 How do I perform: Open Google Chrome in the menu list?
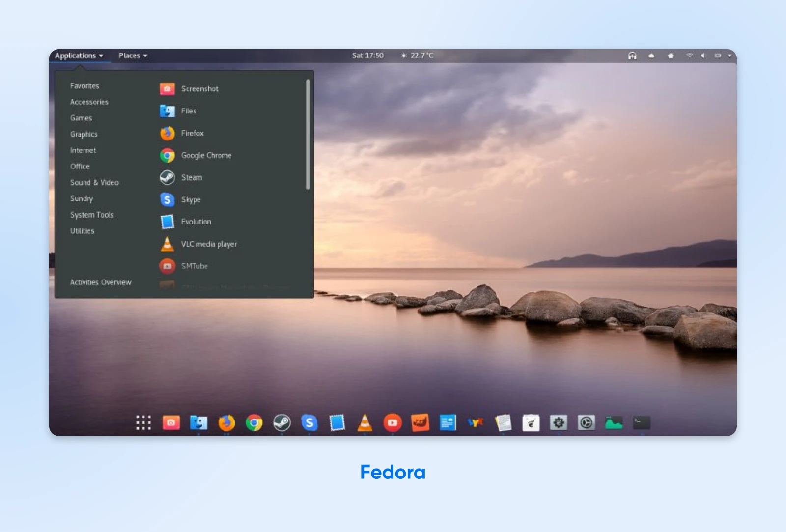click(x=196, y=155)
